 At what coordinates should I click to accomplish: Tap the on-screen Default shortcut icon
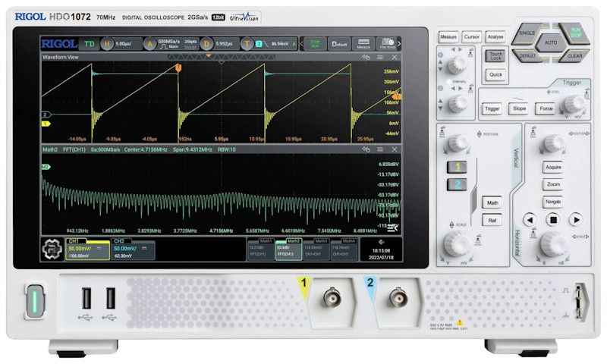[340, 44]
